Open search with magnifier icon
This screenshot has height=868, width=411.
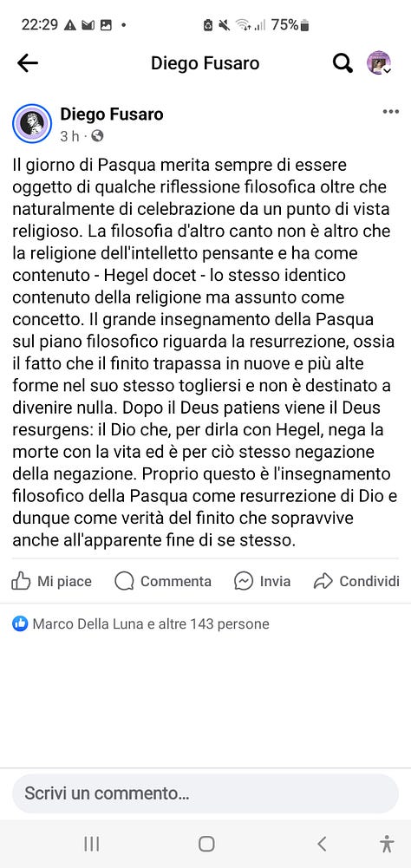[x=342, y=63]
